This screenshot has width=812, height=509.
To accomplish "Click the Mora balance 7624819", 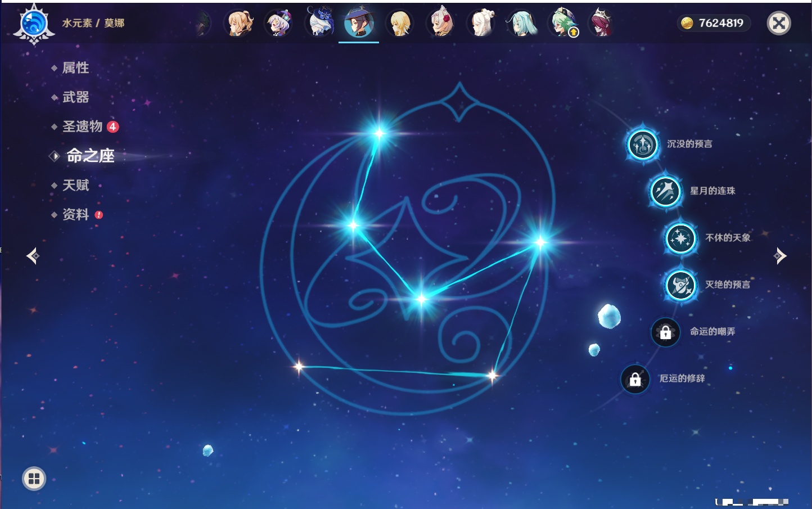I will (x=721, y=23).
